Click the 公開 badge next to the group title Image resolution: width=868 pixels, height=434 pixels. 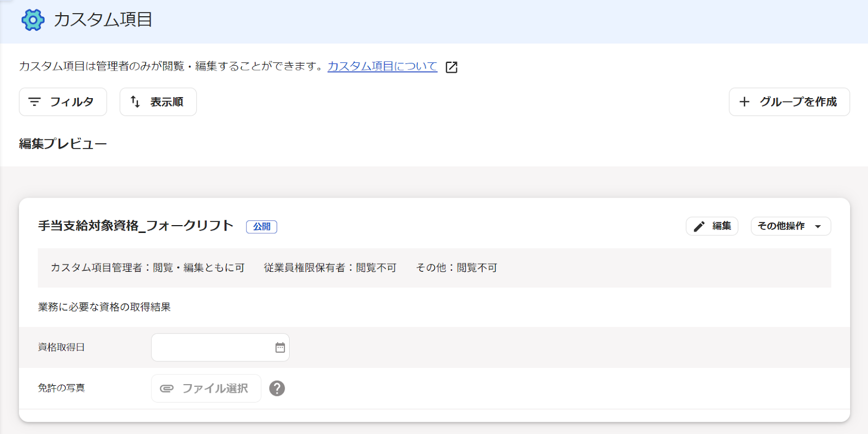pos(261,227)
